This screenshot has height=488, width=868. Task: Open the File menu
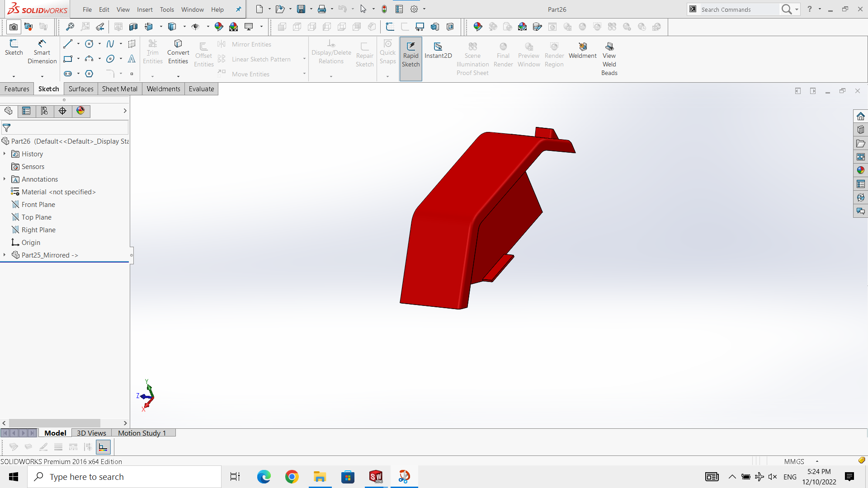[x=87, y=9]
